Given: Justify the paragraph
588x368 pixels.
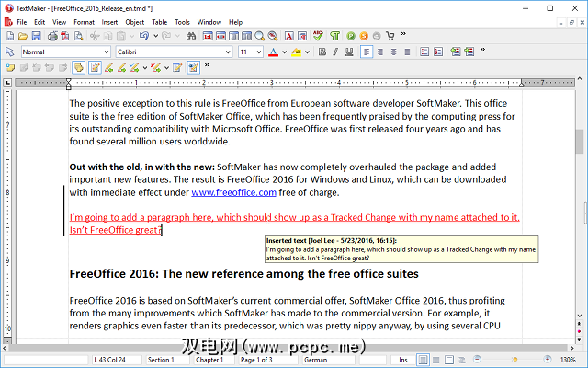Looking at the screenshot, I should (407, 52).
